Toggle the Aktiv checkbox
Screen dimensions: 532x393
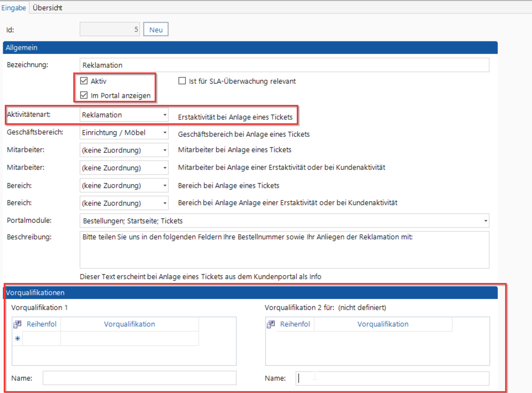click(84, 81)
